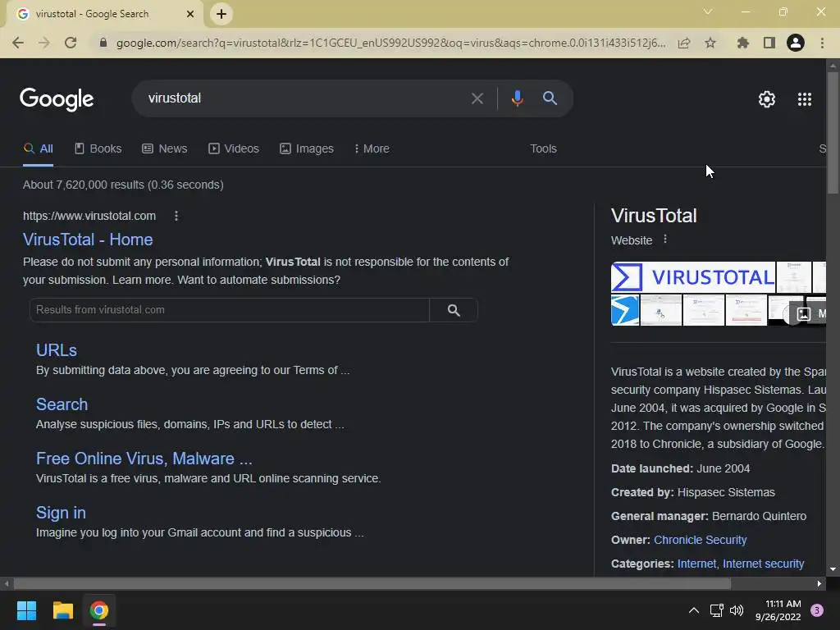Screen dimensions: 840x630
Task: Open the Windows Start menu
Action: pos(26,610)
